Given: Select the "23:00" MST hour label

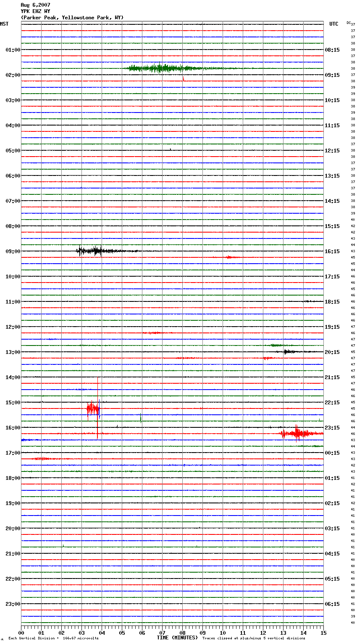Looking at the screenshot, I should pyautogui.click(x=13, y=604).
